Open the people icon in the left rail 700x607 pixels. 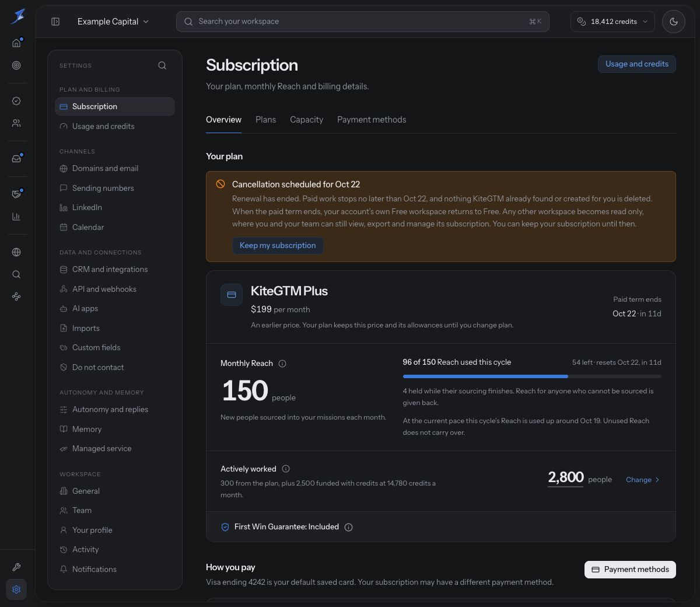16,123
